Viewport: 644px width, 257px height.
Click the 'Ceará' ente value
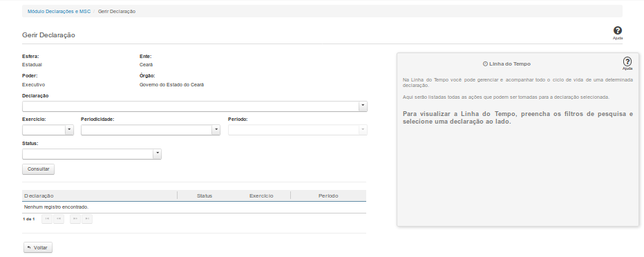click(146, 65)
